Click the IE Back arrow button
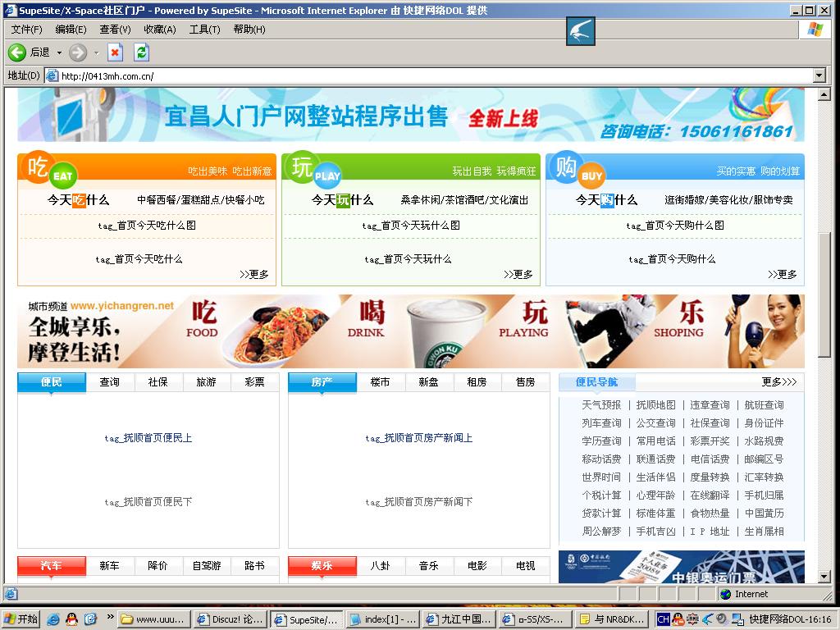This screenshot has height=630, width=840. 17,52
